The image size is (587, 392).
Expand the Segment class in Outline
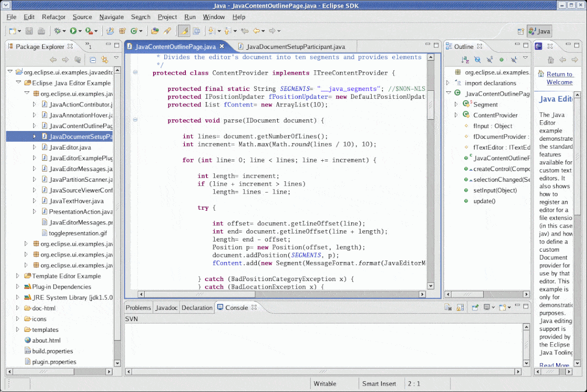click(x=456, y=105)
